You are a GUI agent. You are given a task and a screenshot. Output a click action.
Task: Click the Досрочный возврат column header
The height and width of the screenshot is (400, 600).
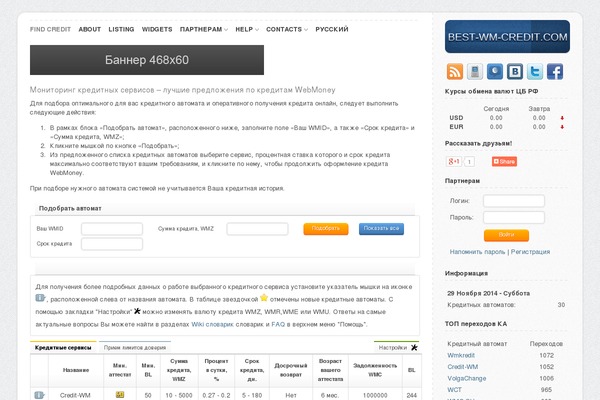click(291, 370)
